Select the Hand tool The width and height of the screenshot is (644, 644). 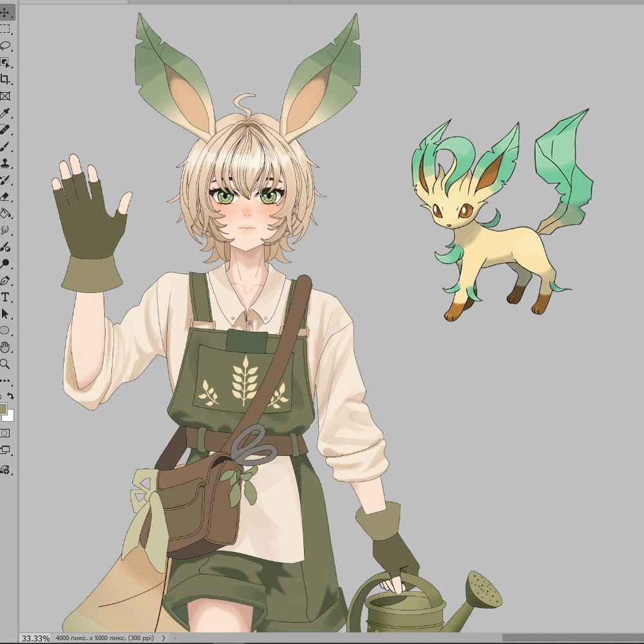click(x=5, y=348)
